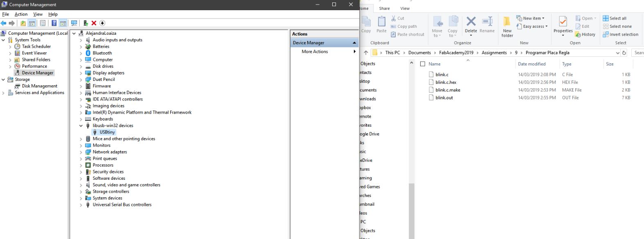Select the blink.c.hex file
Screen dimensions: 644x239
446,83
